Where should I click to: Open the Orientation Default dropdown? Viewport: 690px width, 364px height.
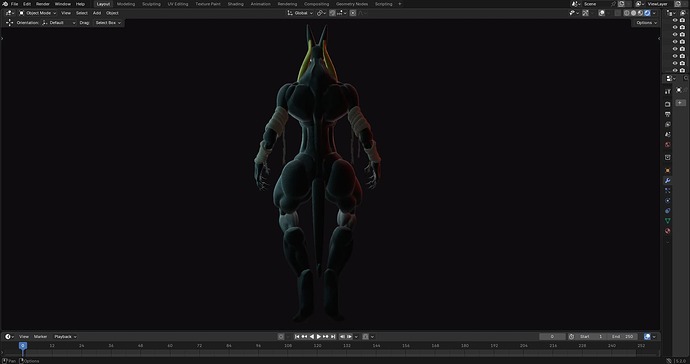click(x=59, y=22)
